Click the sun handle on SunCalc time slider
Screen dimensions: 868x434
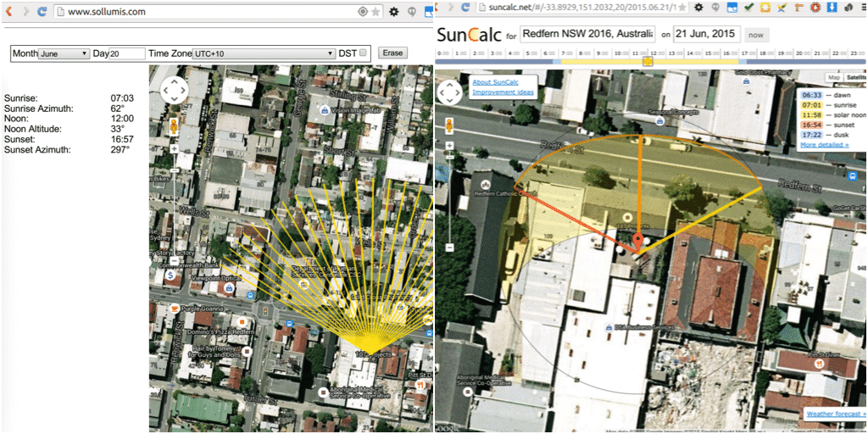click(x=647, y=62)
